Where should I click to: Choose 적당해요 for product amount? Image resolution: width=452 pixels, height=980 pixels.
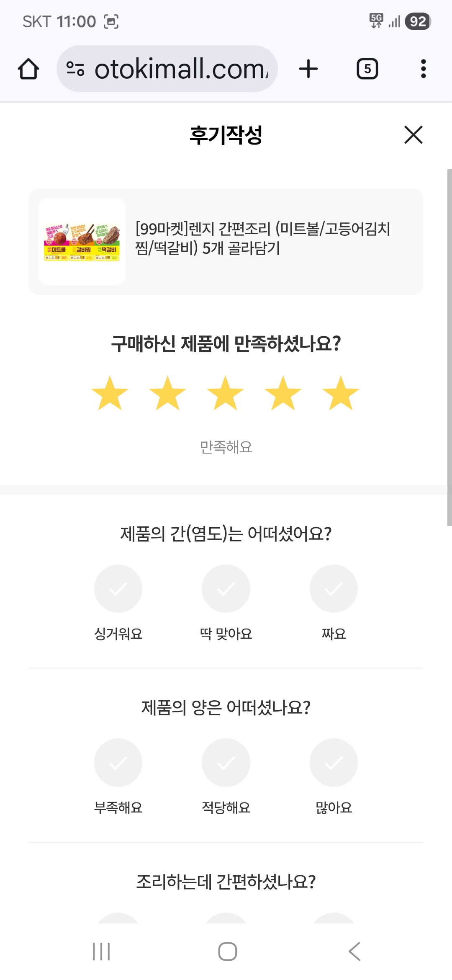(x=226, y=763)
